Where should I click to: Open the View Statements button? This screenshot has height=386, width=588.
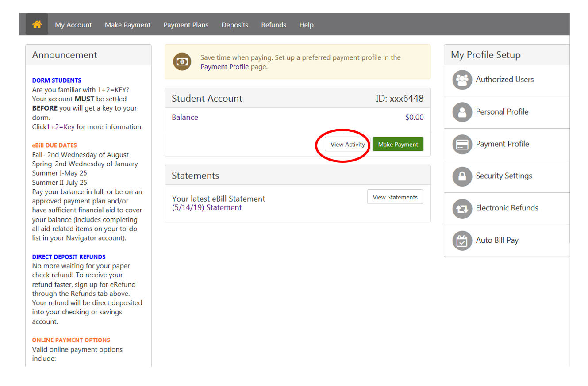(395, 197)
